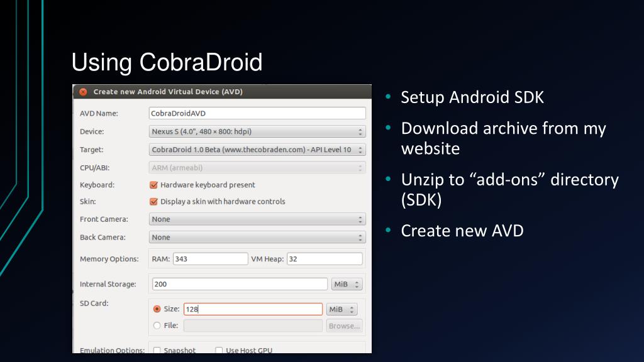Click the SD Card size field 128
The height and width of the screenshot is (362, 644).
click(x=253, y=309)
